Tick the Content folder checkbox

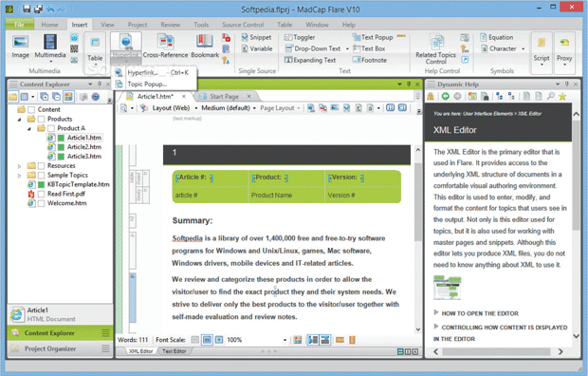tap(31, 109)
